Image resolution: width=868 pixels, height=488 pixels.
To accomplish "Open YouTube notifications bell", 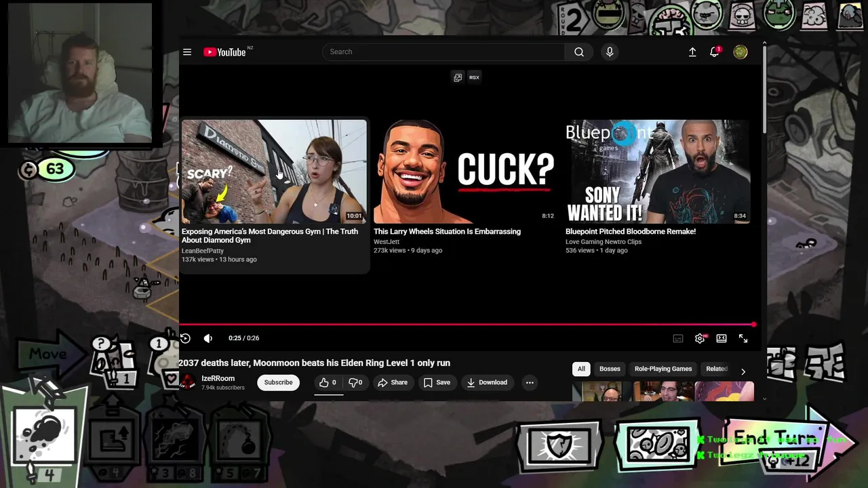I will tap(715, 52).
